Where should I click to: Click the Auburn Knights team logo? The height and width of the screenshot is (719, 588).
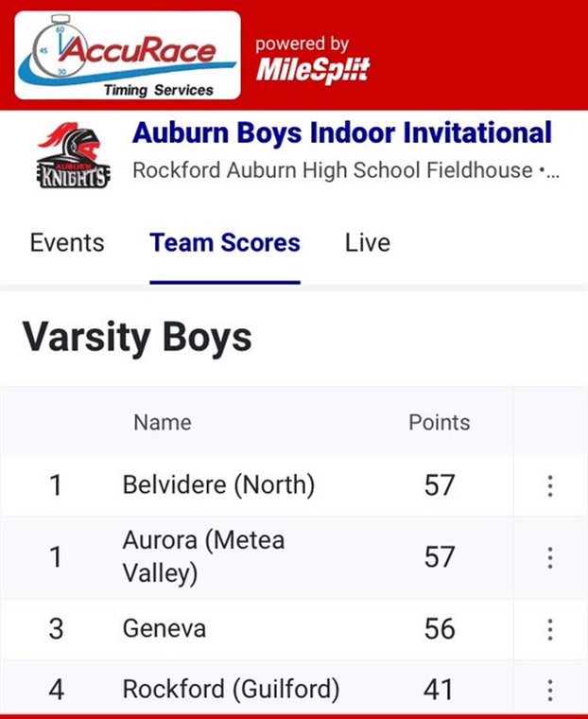click(x=74, y=155)
